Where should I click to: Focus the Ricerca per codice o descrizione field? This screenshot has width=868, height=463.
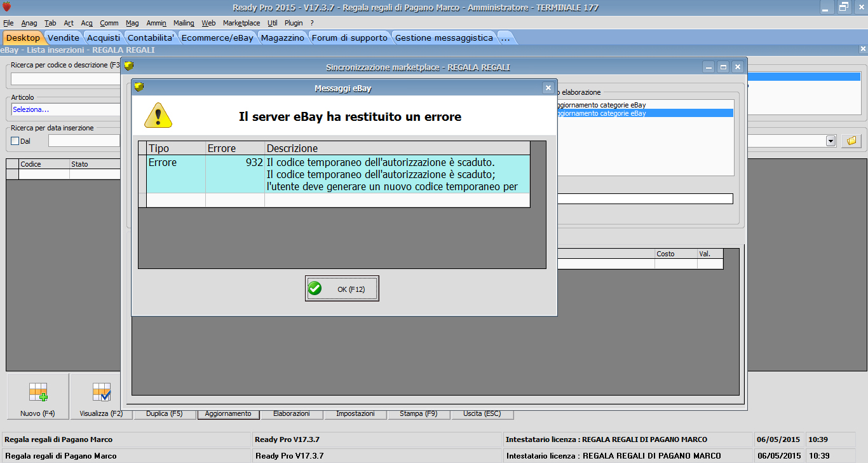point(65,79)
